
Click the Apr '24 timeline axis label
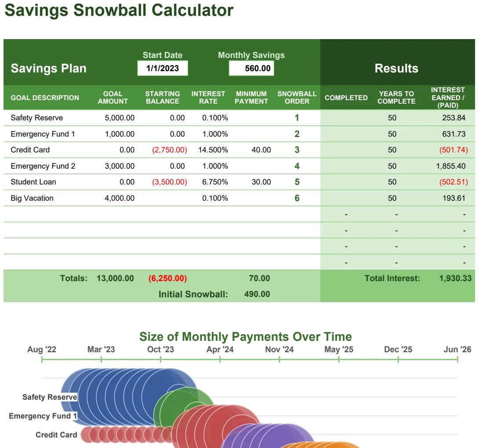pos(220,349)
